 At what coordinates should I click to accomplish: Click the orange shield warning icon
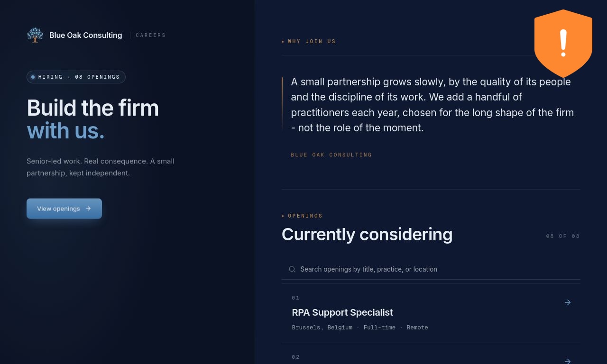pyautogui.click(x=563, y=44)
